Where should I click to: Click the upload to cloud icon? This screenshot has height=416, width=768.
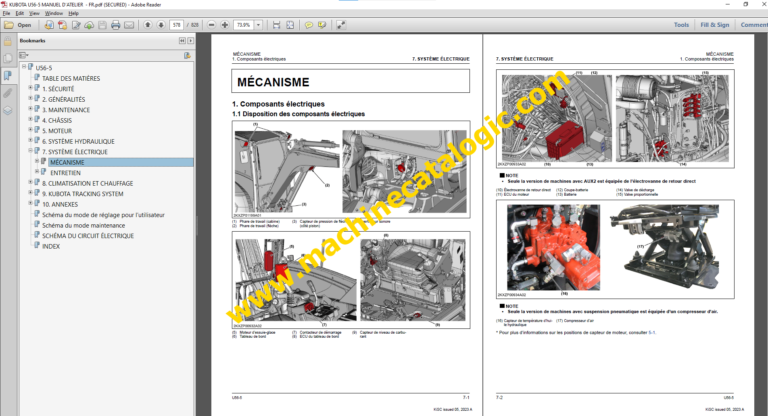pyautogui.click(x=89, y=25)
